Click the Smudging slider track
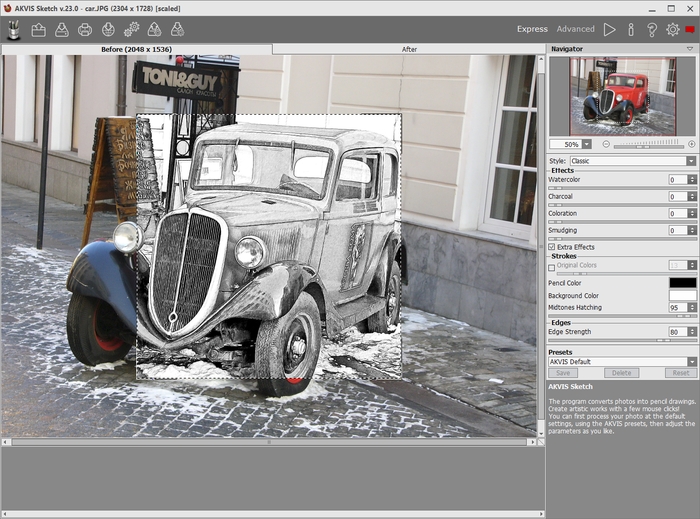The image size is (700, 519). point(622,239)
